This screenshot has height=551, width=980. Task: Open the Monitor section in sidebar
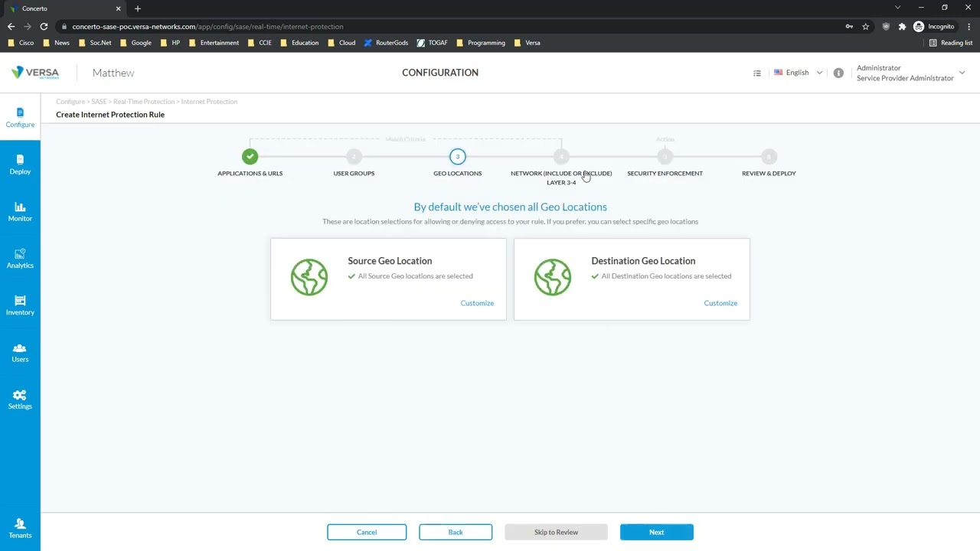pyautogui.click(x=20, y=212)
